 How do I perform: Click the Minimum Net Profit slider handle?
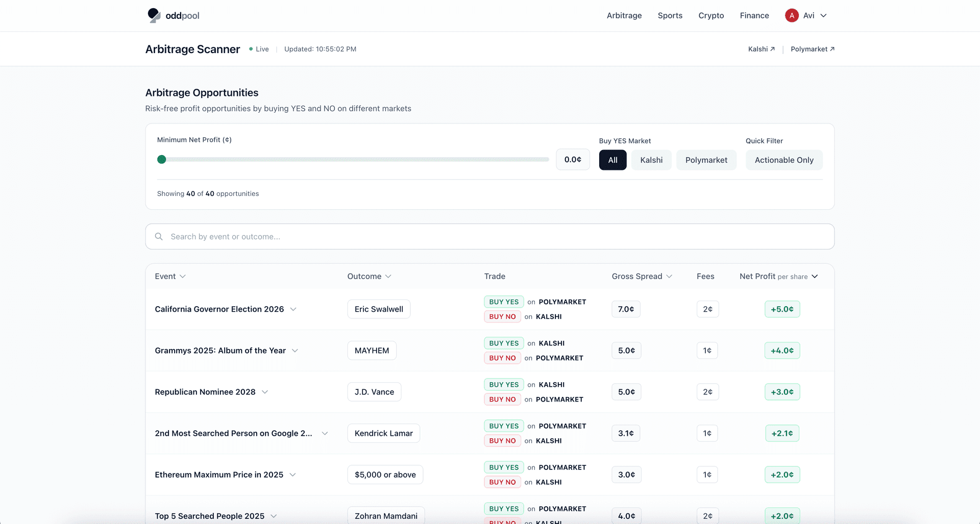tap(162, 159)
